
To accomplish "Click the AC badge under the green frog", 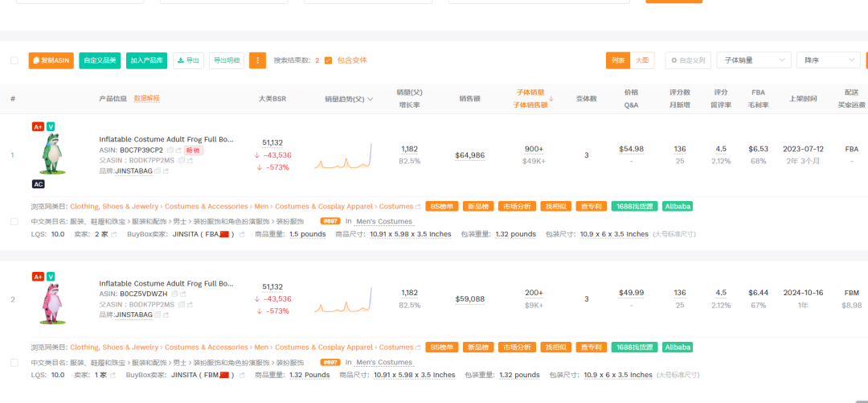I will click(x=38, y=184).
